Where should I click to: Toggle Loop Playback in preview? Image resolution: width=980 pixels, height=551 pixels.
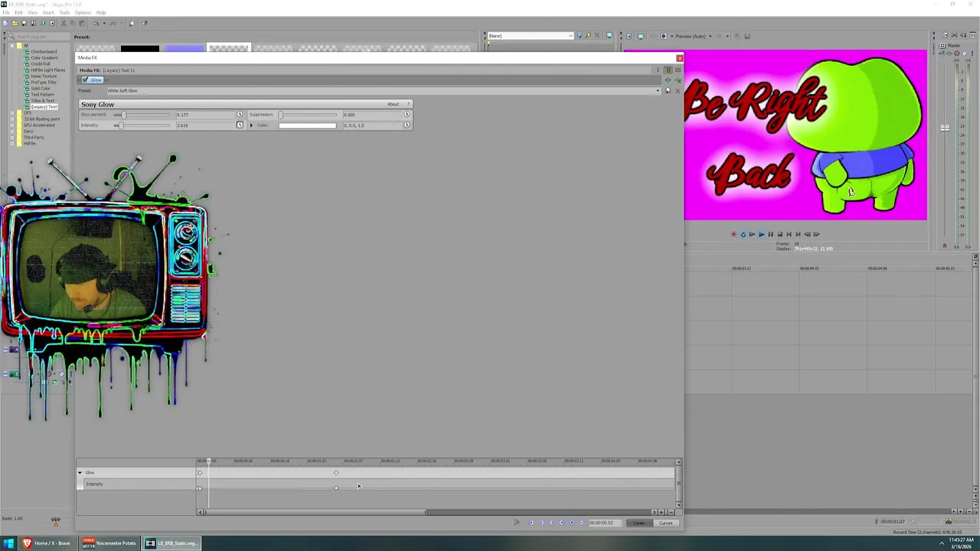pyautogui.click(x=743, y=234)
